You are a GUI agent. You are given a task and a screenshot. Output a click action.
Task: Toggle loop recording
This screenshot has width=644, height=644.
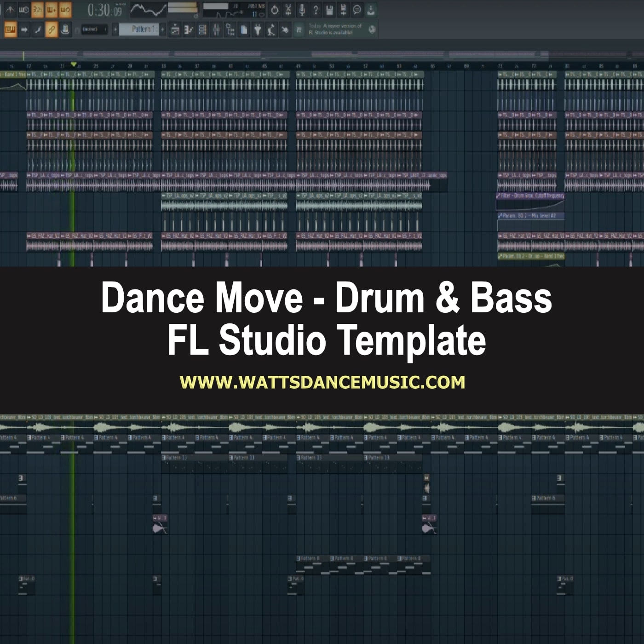65,9
